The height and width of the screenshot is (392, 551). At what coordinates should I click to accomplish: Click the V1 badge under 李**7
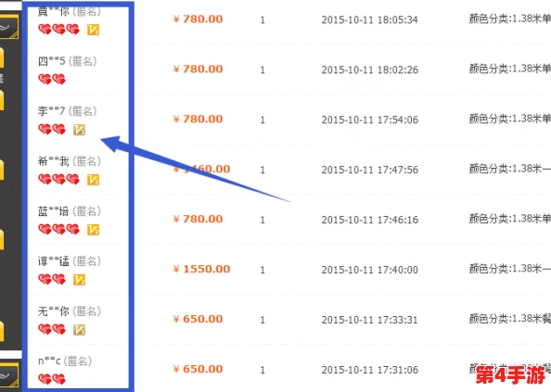point(80,130)
